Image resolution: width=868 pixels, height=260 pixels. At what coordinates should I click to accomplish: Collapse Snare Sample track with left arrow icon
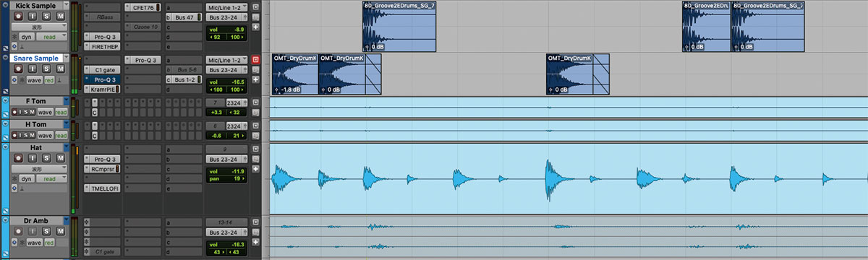(5, 58)
